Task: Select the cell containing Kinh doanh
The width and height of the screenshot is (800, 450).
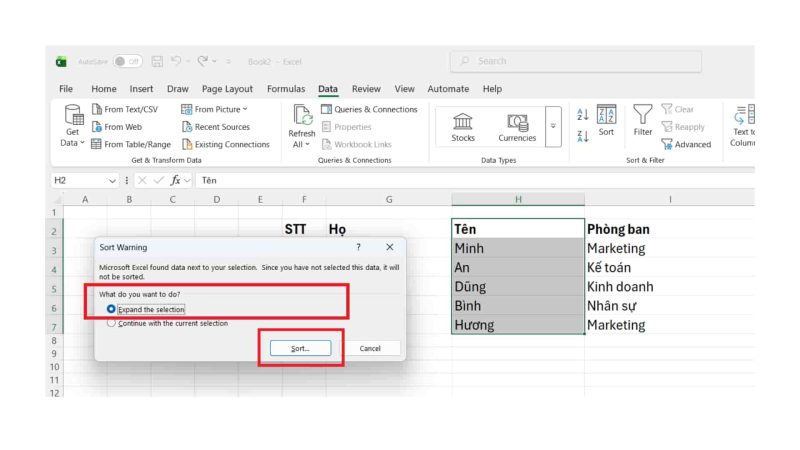Action: tap(669, 287)
